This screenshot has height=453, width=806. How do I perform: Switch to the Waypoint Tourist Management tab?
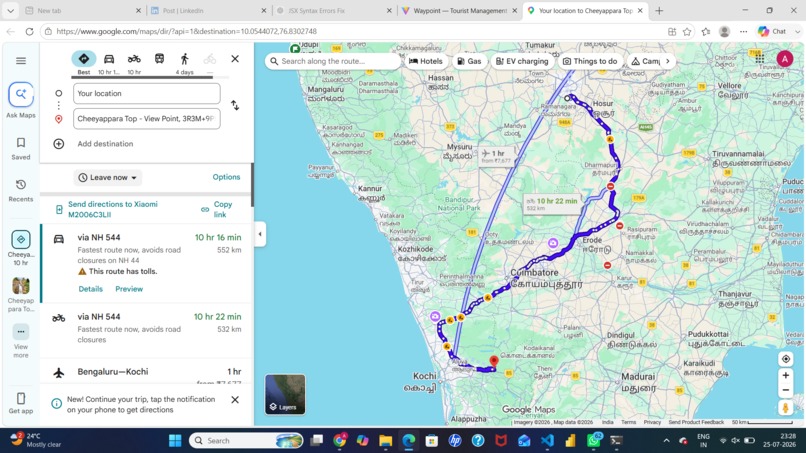coord(459,10)
